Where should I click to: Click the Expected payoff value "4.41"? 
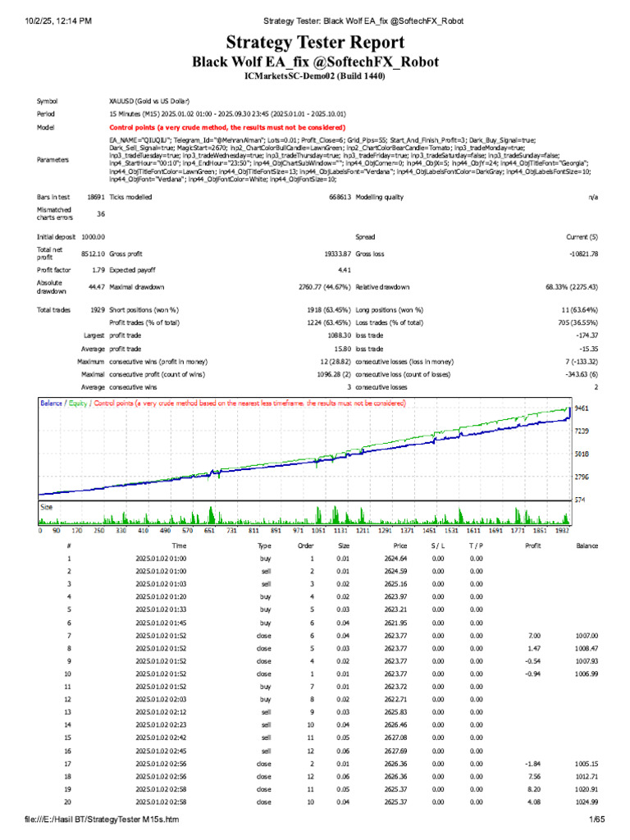[x=345, y=270]
